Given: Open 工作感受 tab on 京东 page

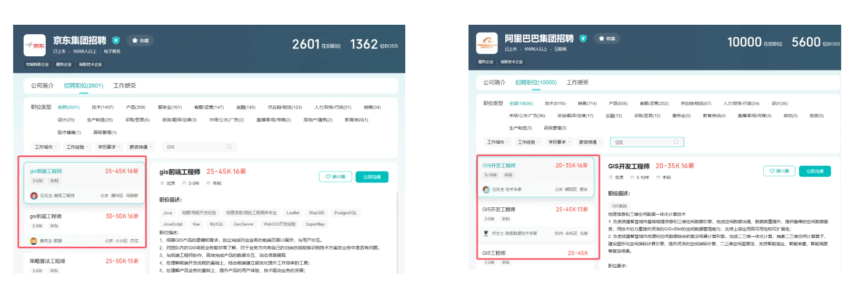Looking at the screenshot, I should coord(125,85).
